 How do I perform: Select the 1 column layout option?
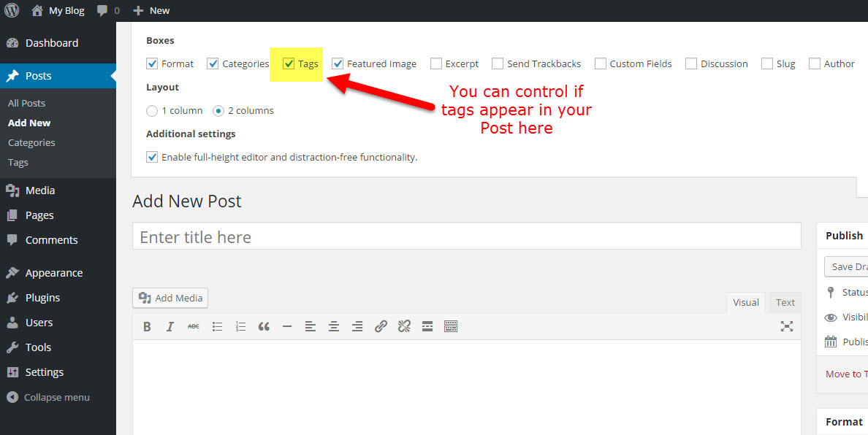point(152,111)
